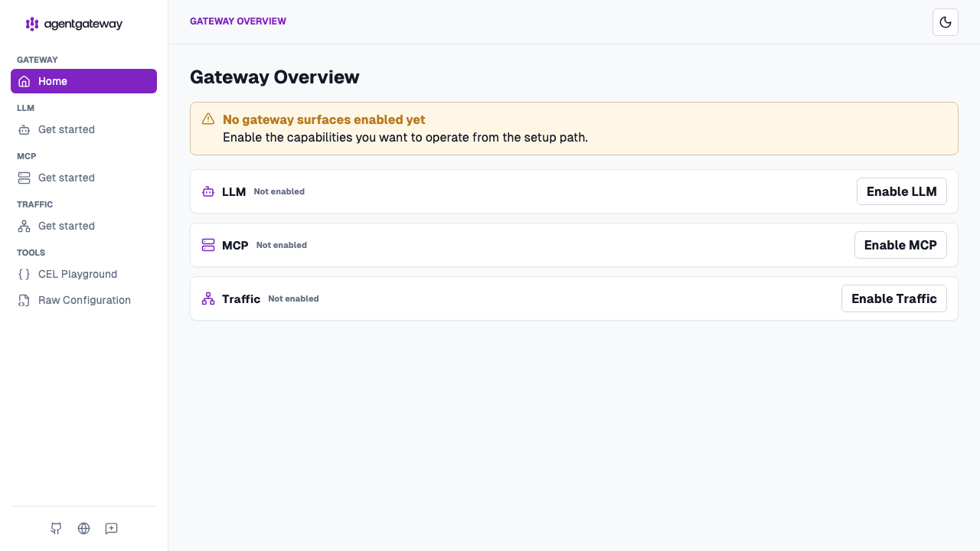The height and width of the screenshot is (551, 980).
Task: Click the TOOLS section label in sidebar
Action: 31,253
